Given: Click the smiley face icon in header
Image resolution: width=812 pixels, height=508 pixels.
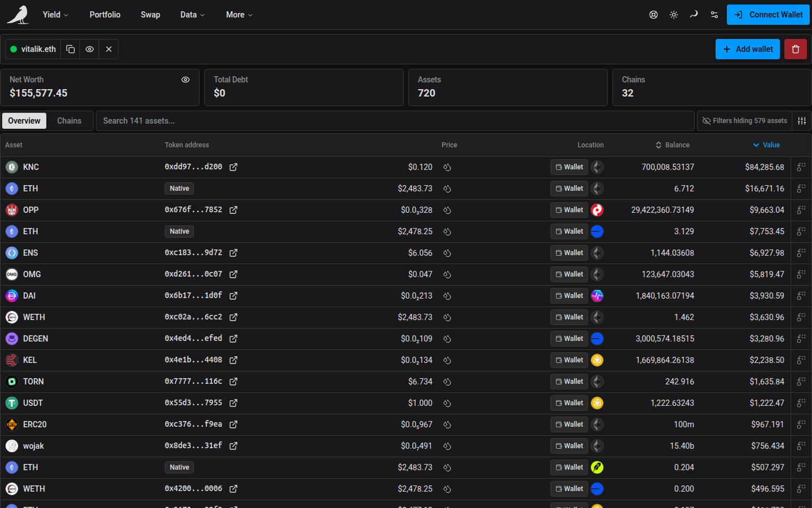Looking at the screenshot, I should [654, 15].
